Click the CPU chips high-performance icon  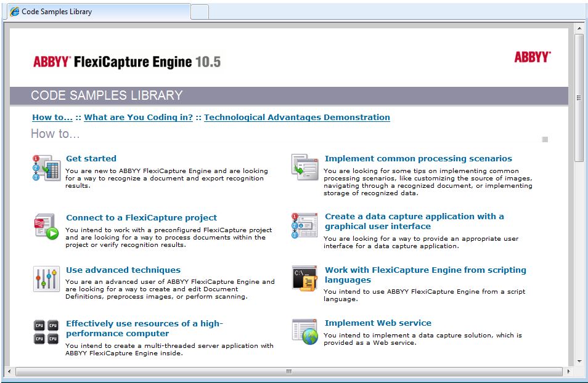pyautogui.click(x=46, y=332)
